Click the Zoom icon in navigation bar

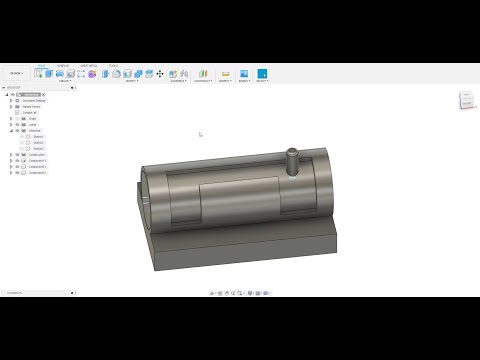pos(233,293)
